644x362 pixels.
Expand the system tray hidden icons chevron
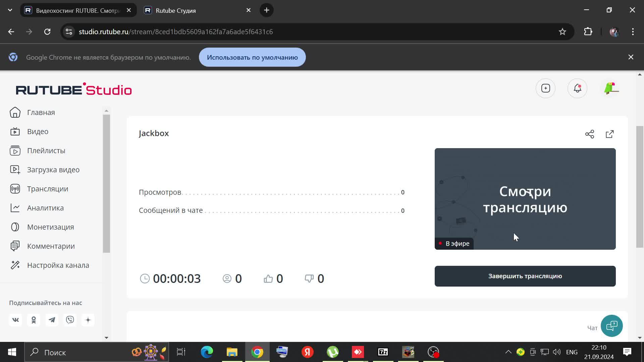coord(508,352)
